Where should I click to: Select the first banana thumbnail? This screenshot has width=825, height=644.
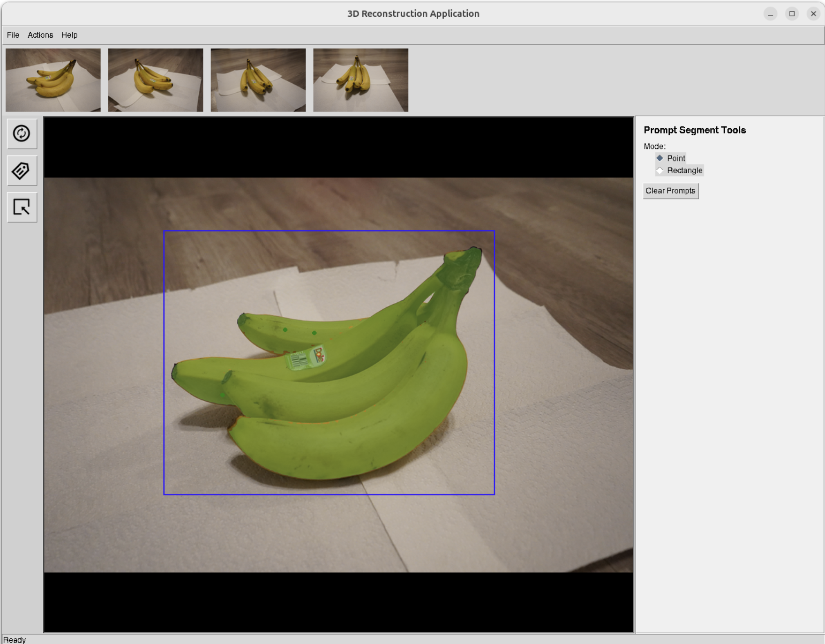click(x=53, y=80)
